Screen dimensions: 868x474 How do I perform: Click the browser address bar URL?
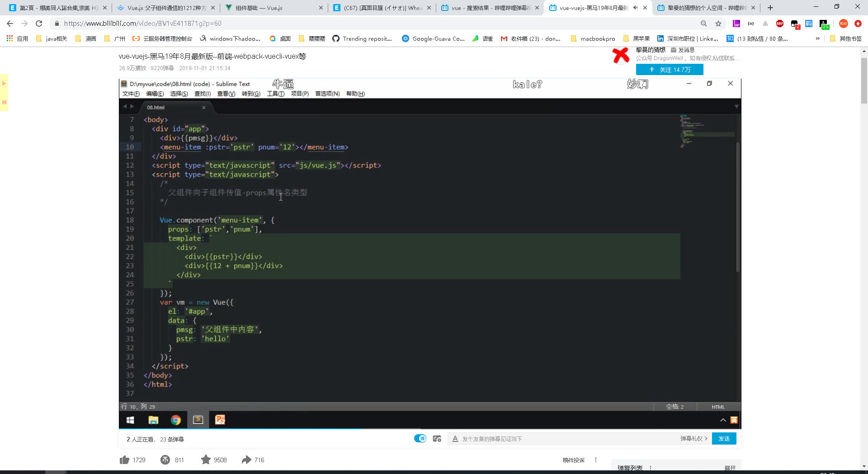coord(142,24)
